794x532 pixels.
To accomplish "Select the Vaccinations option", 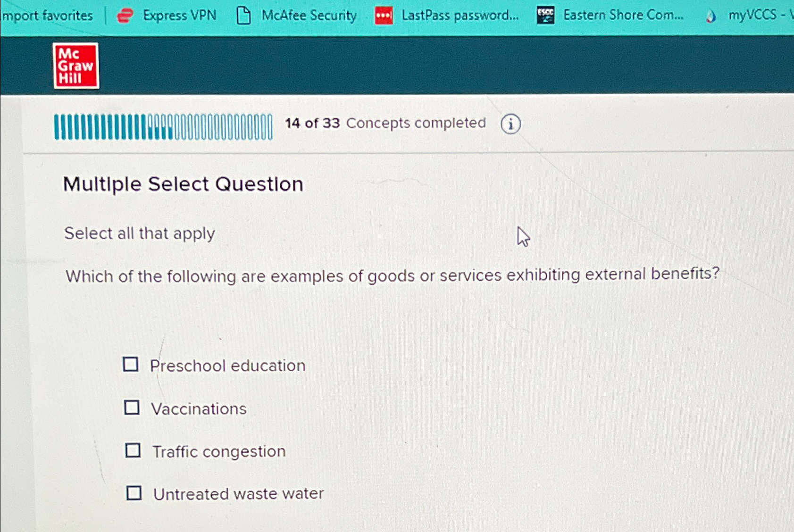I will coord(133,407).
